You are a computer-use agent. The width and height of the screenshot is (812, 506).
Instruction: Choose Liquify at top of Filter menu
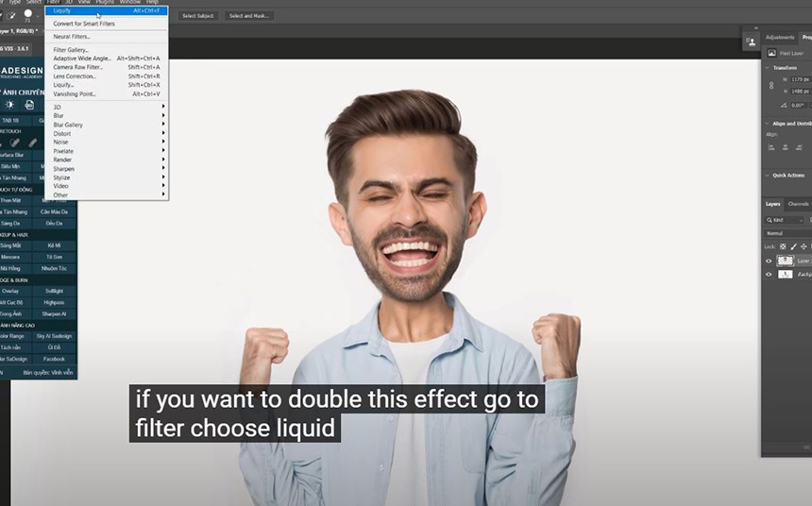(62, 10)
